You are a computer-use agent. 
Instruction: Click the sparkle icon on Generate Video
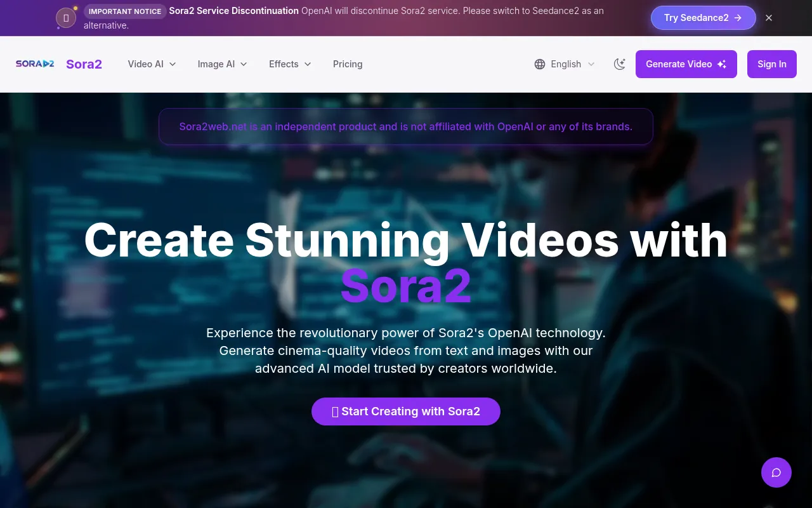click(722, 64)
